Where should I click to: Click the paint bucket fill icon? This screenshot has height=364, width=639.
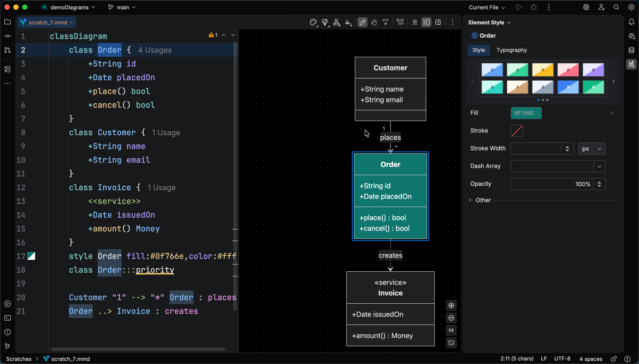[348, 22]
